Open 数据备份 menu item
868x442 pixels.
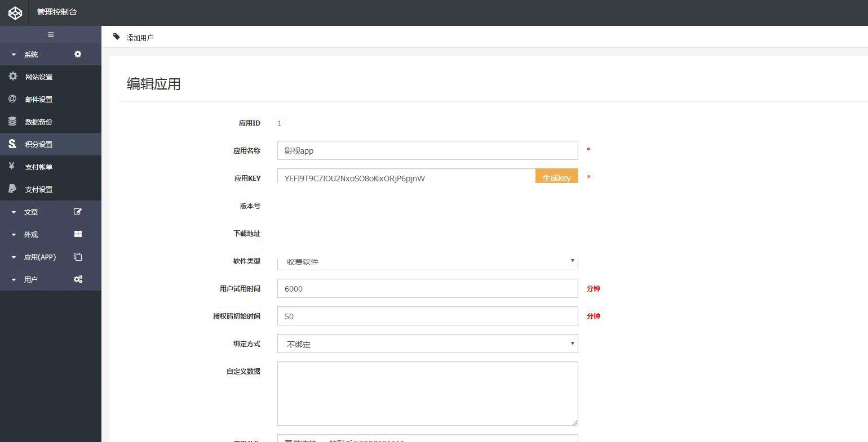click(51, 122)
